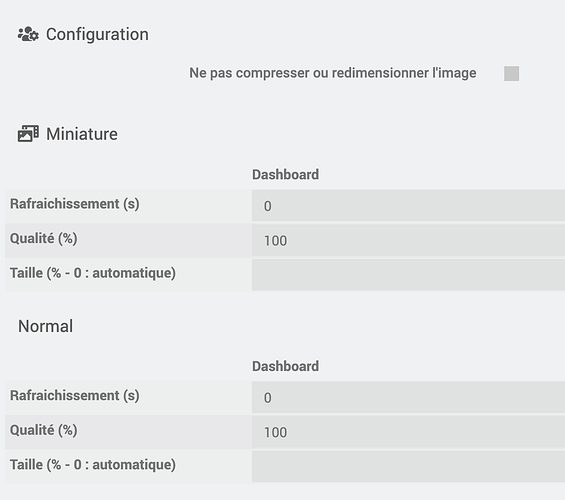Click 'Qualité (%)' label in Normal section
The height and width of the screenshot is (500, 565).
click(x=44, y=430)
